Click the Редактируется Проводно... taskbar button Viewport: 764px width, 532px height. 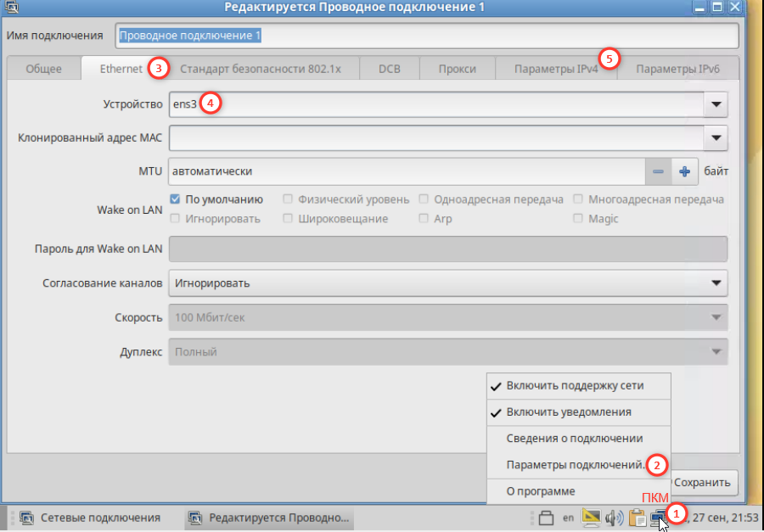[x=269, y=518]
